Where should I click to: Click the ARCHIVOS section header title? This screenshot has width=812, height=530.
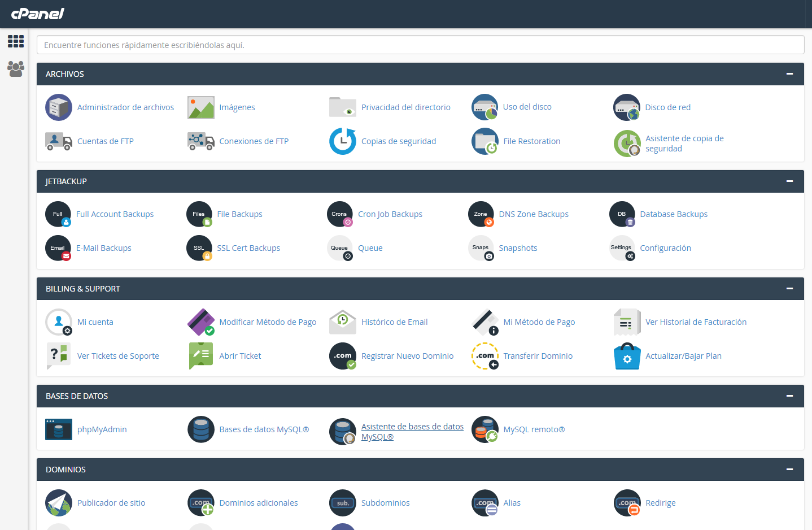65,74
